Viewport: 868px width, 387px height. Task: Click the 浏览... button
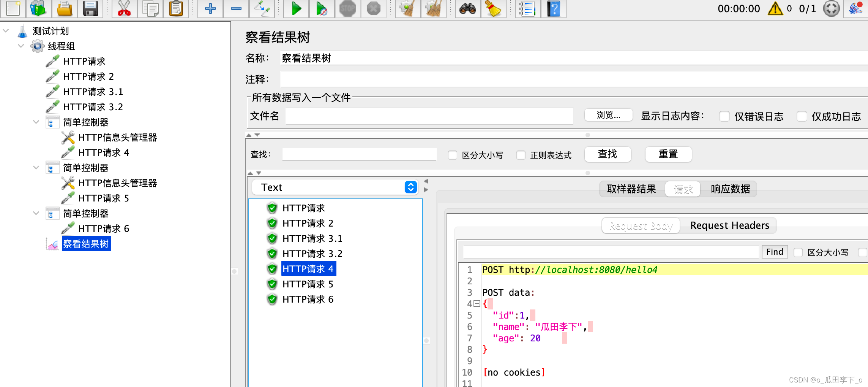[608, 115]
